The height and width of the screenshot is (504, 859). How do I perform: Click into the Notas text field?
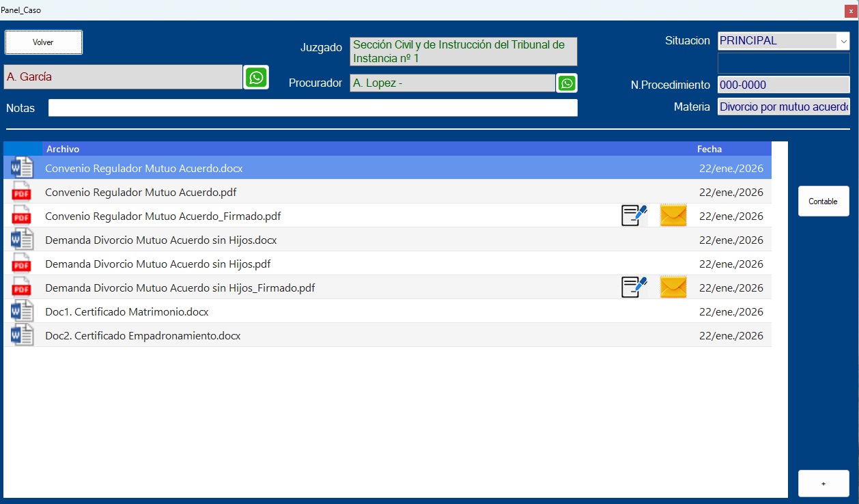point(312,108)
